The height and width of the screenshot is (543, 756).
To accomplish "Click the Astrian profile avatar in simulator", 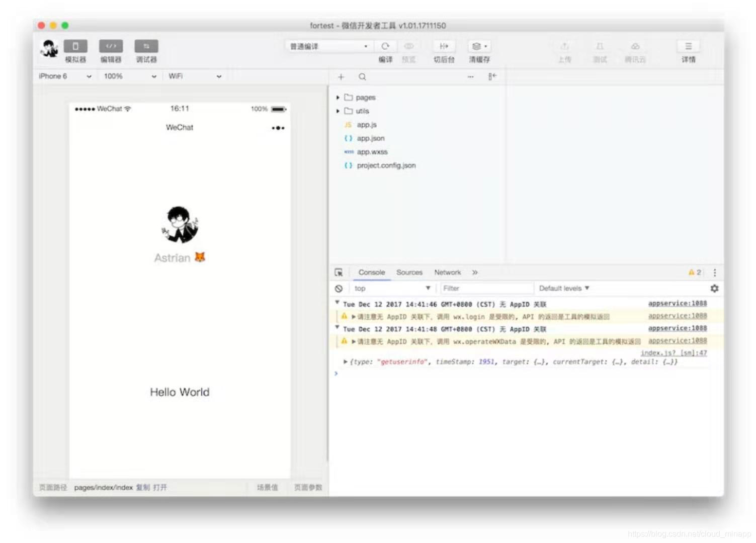I will 180,224.
